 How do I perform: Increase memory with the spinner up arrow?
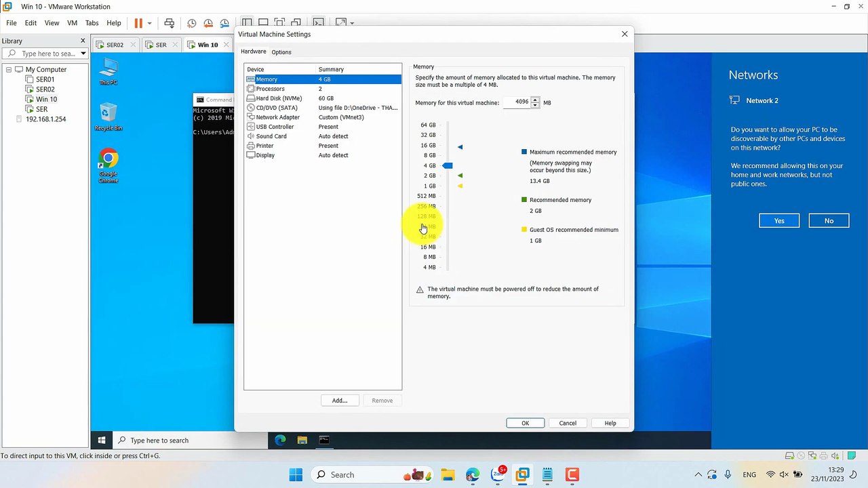[x=535, y=100]
